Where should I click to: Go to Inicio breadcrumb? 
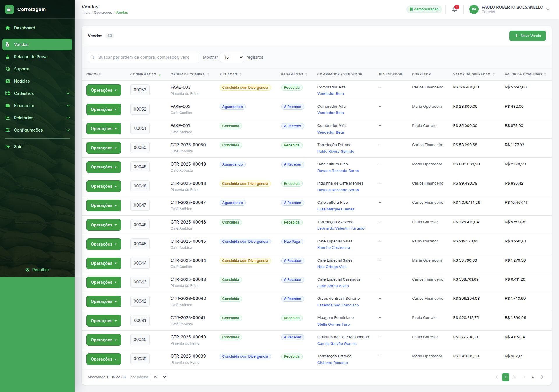[86, 13]
